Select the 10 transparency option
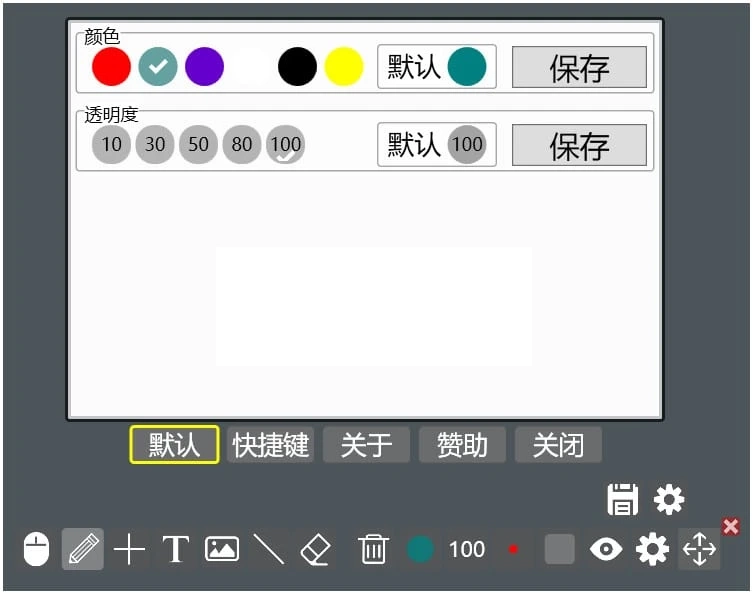The image size is (753, 594). coord(111,145)
